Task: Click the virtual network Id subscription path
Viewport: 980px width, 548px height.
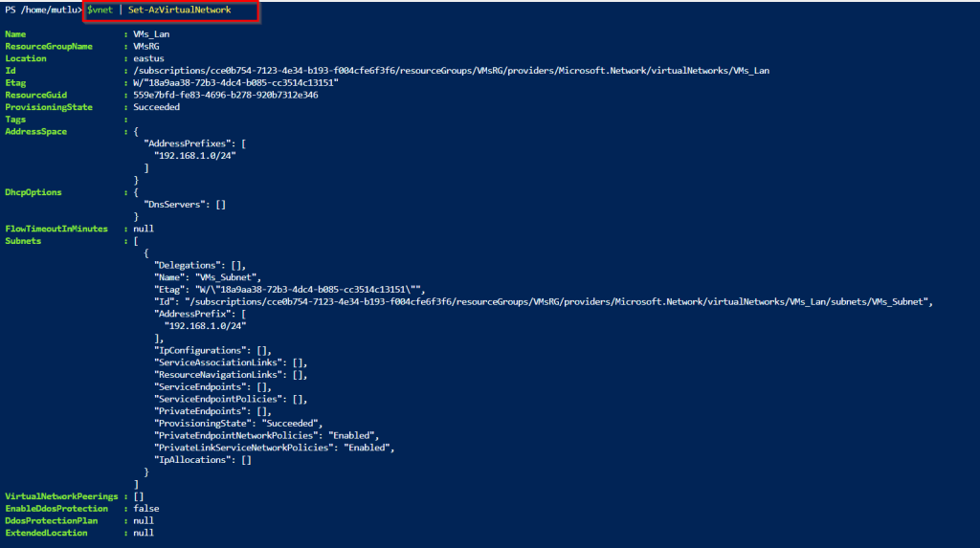Action: [x=452, y=71]
